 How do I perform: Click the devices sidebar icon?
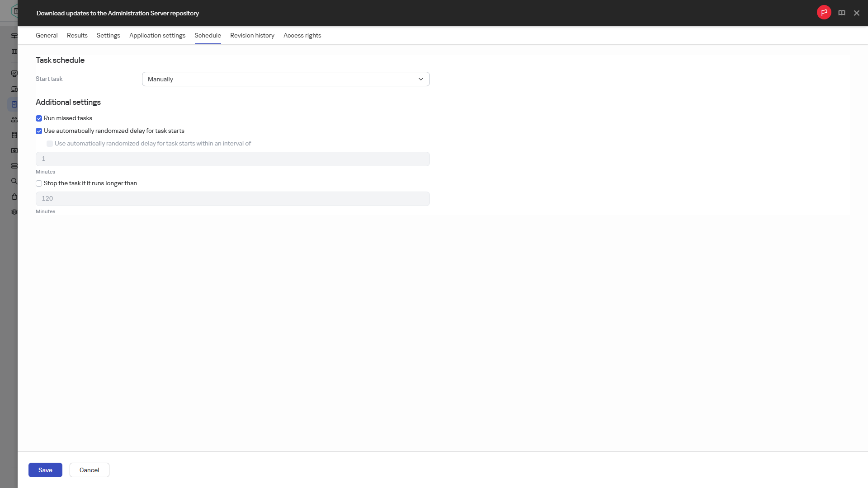click(x=14, y=89)
